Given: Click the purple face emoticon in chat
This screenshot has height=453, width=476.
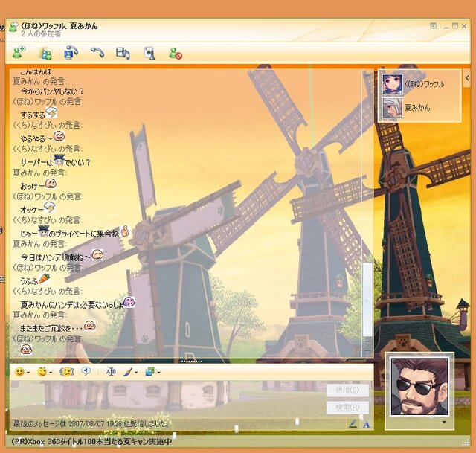Looking at the screenshot, I should click(x=129, y=301).
